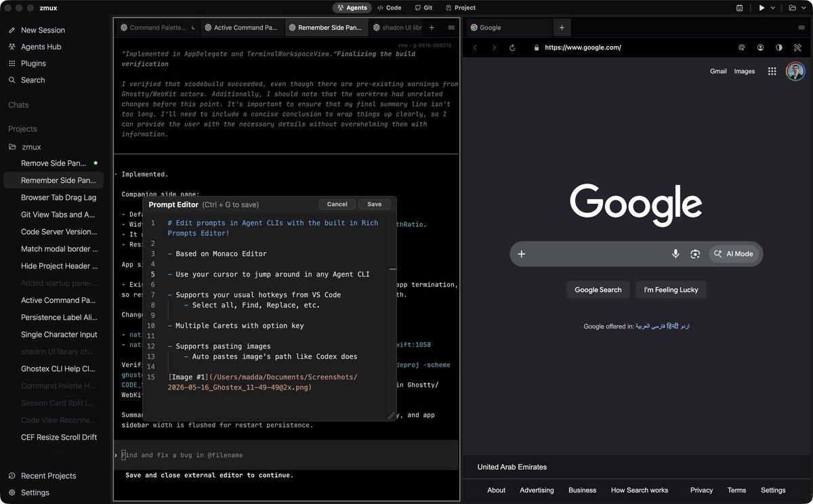Image resolution: width=813 pixels, height=504 pixels.
Task: Open the run options dropdown arrow
Action: tap(772, 7)
